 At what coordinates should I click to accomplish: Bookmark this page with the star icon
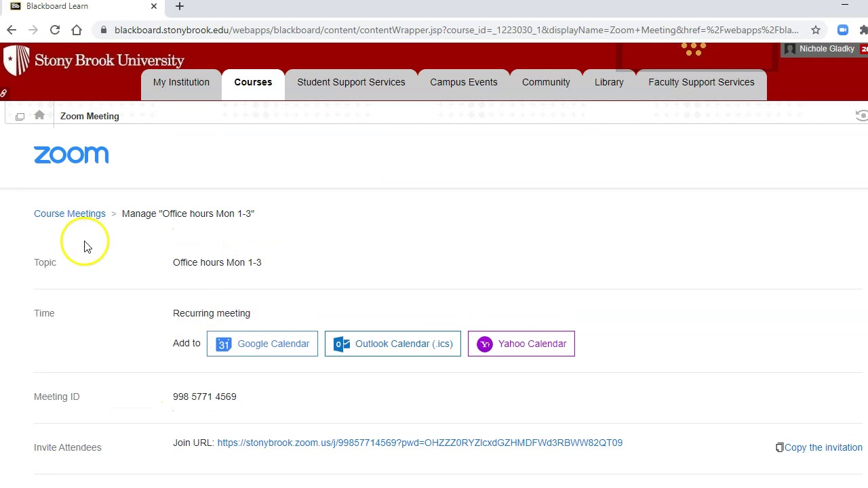point(816,30)
